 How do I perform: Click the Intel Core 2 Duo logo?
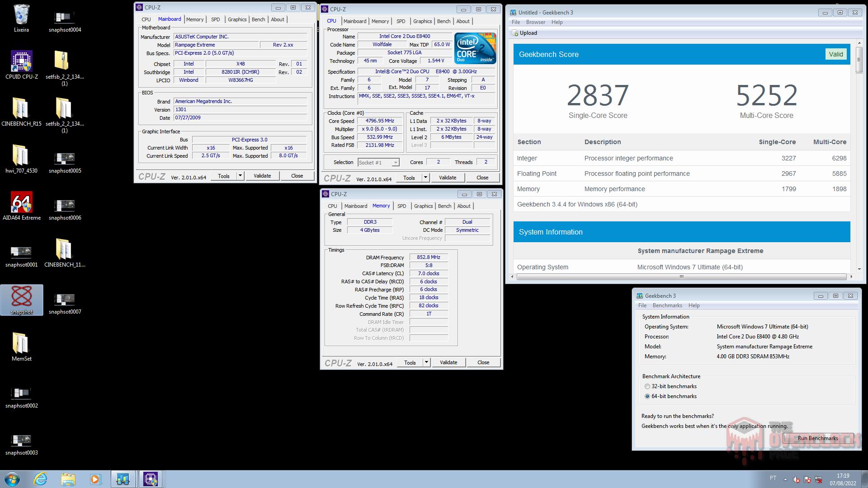475,48
